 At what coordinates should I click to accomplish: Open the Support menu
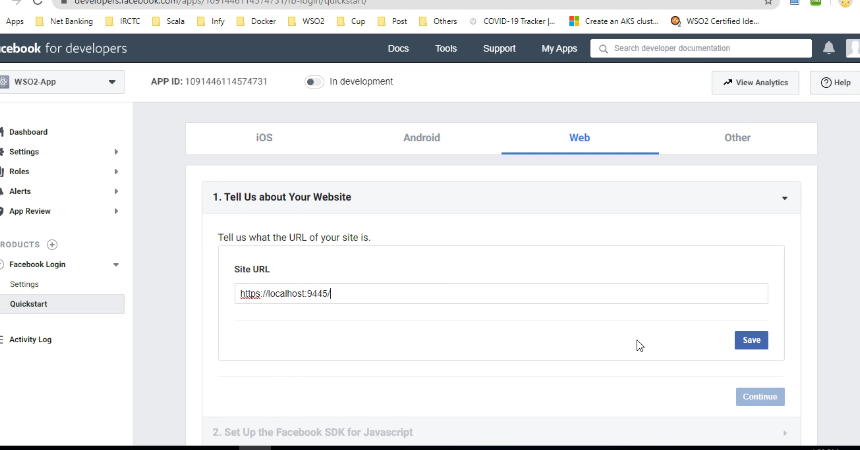(x=499, y=48)
